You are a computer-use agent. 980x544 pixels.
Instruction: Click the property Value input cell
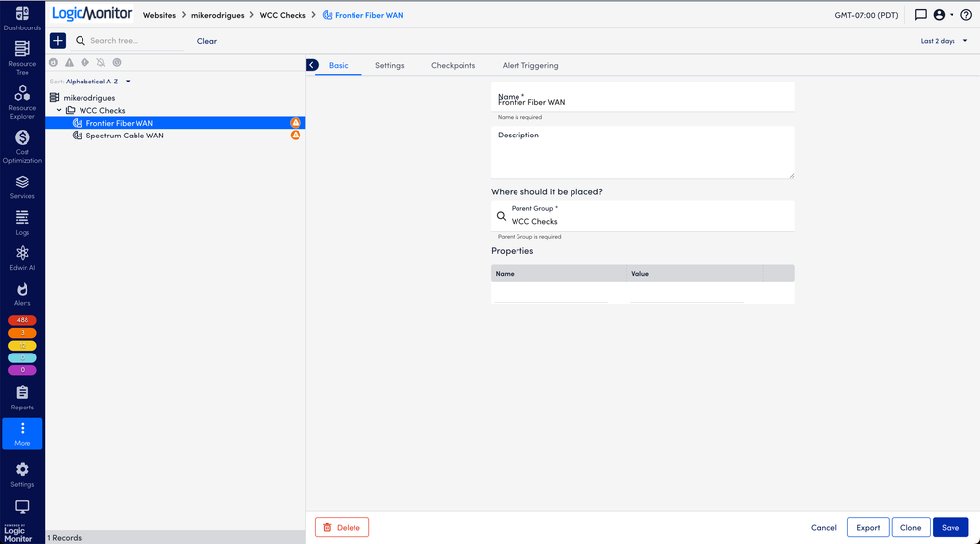tap(687, 294)
